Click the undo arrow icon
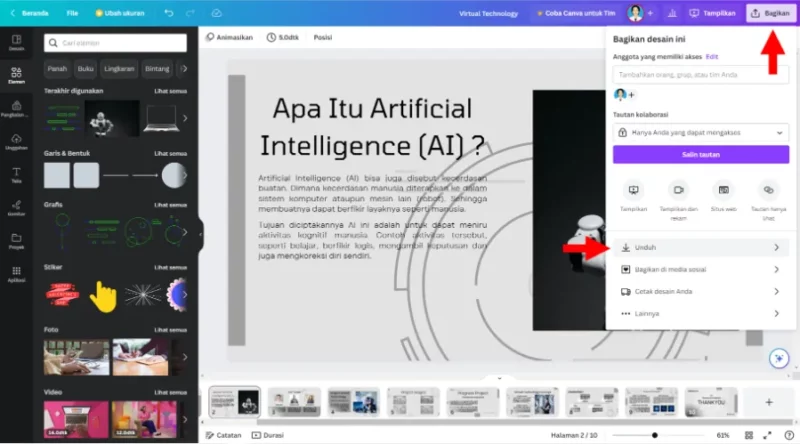The width and height of the screenshot is (800, 444). coord(169,13)
